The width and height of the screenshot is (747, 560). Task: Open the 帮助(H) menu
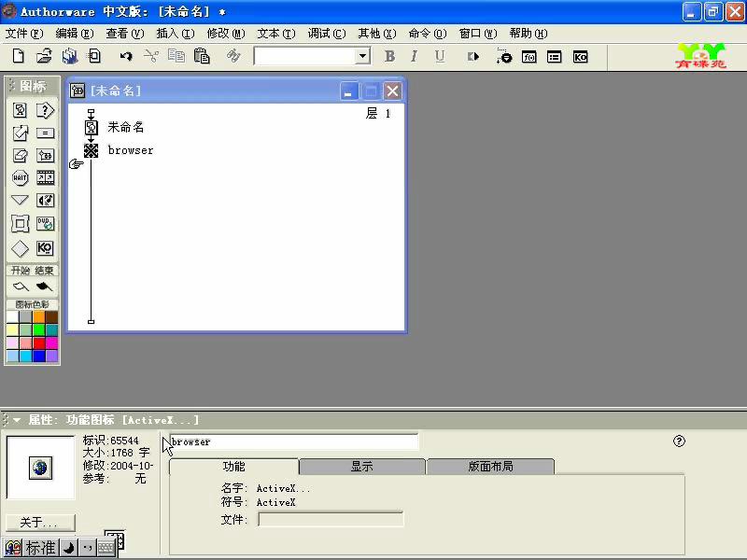pos(529,34)
